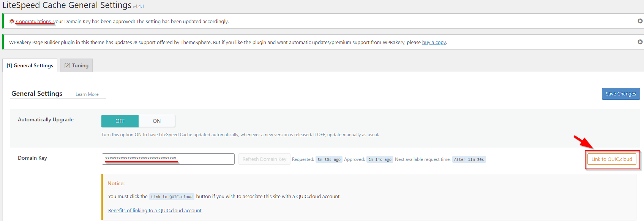Click the Requested '3m 30s ago' badge

tap(329, 159)
